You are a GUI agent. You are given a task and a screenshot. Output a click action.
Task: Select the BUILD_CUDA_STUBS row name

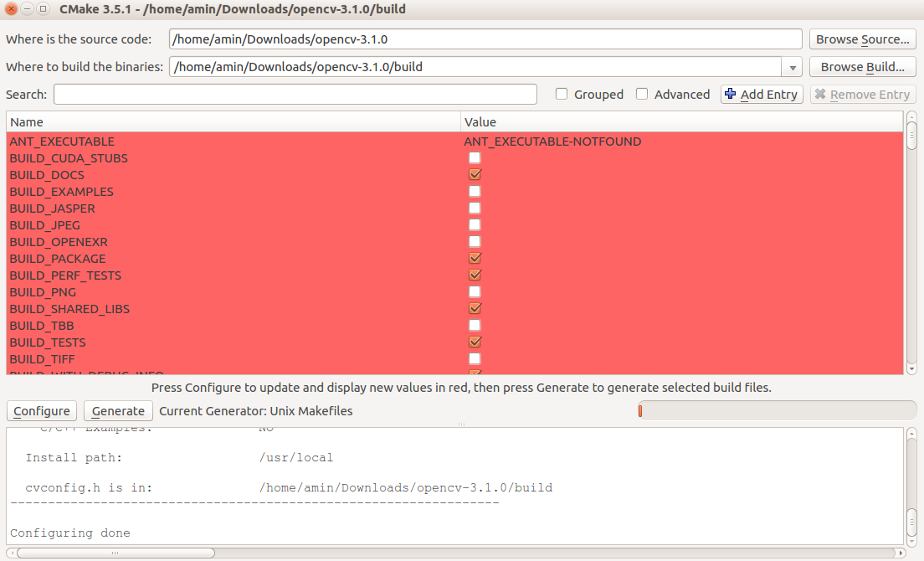click(x=69, y=158)
